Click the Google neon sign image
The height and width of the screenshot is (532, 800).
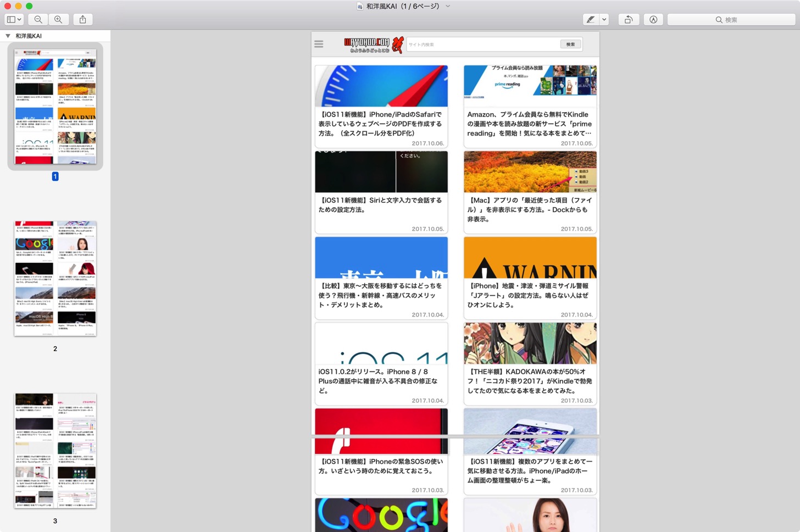pyautogui.click(x=381, y=515)
